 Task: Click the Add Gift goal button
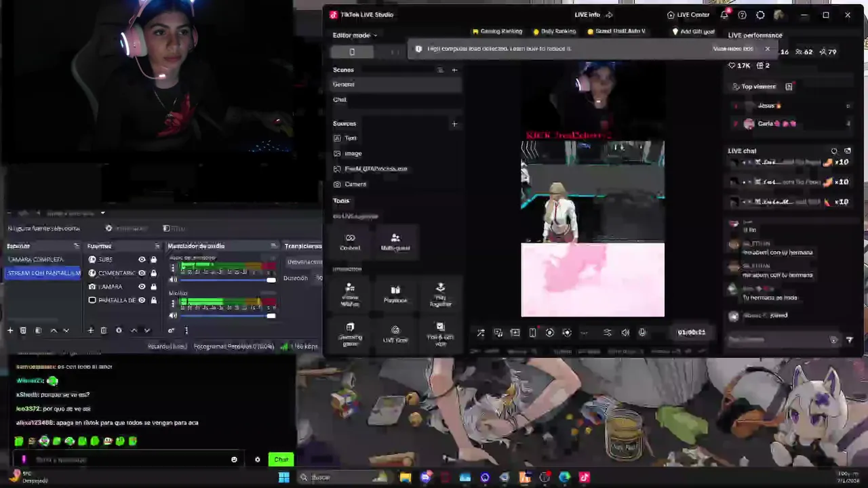(693, 31)
